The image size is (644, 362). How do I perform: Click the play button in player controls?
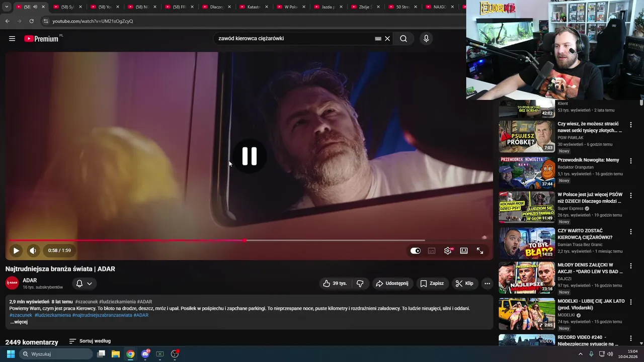click(16, 250)
